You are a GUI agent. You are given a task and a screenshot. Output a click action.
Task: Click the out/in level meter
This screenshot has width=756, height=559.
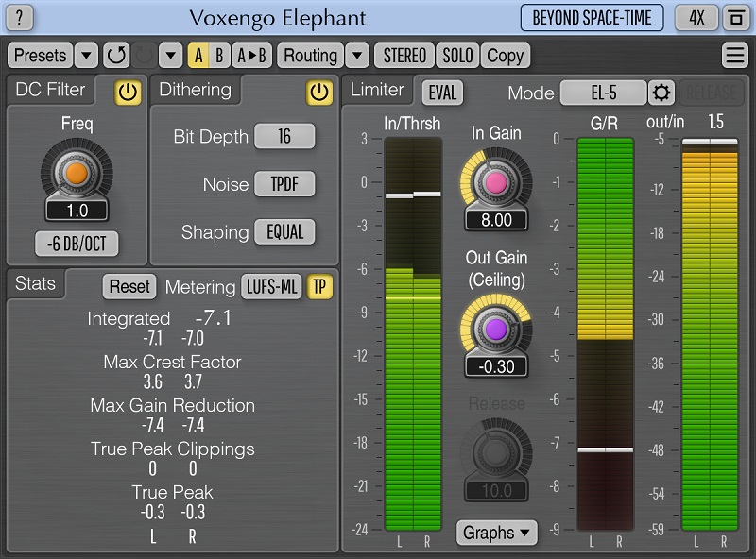click(x=710, y=334)
